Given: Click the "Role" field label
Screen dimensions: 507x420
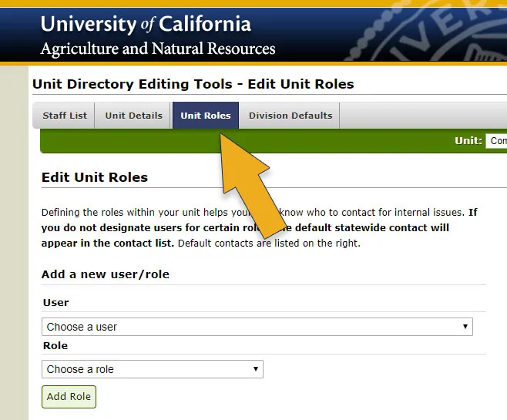Looking at the screenshot, I should (x=55, y=345).
